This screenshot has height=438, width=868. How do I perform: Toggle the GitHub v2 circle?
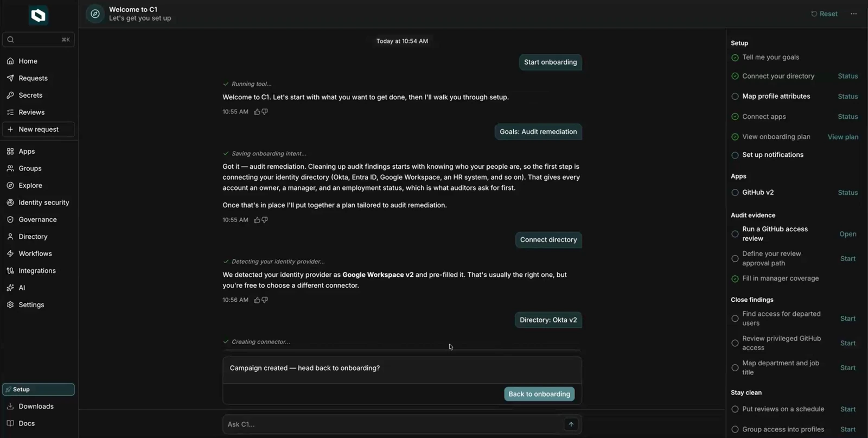(x=735, y=193)
